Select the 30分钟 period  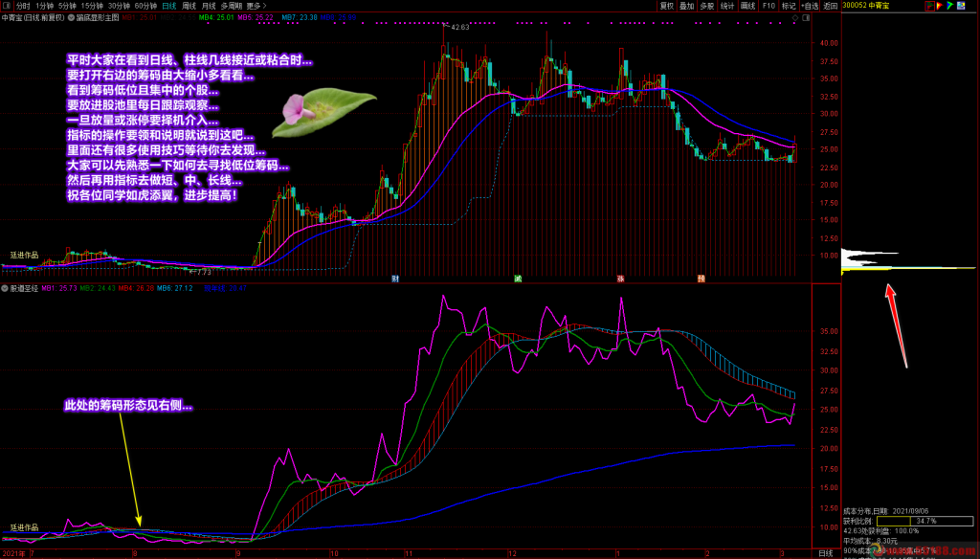119,6
